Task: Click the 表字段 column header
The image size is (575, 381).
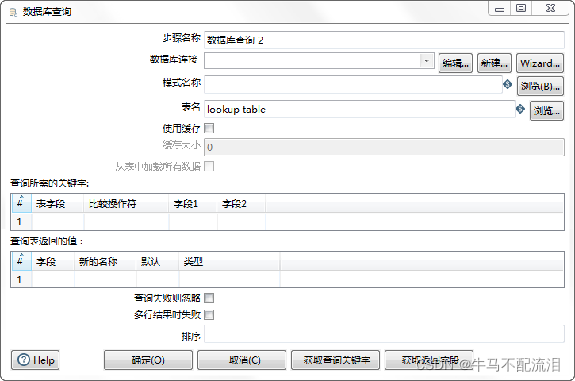Action: (58, 204)
